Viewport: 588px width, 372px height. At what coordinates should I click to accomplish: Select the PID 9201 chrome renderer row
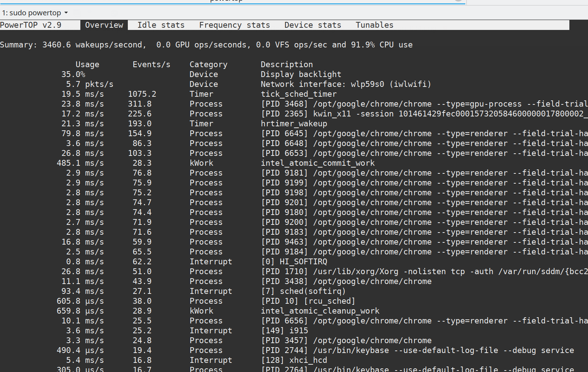click(294, 202)
